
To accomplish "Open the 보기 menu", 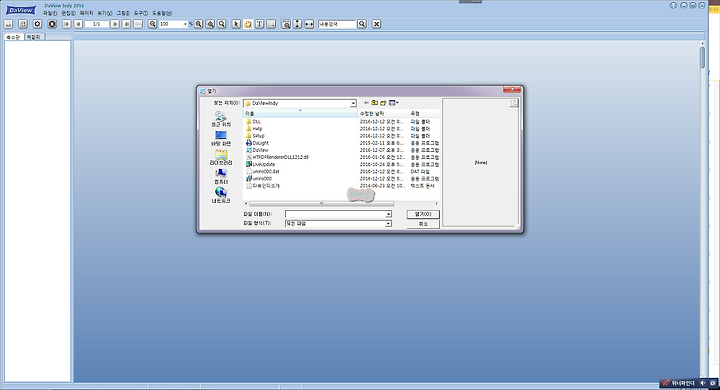I will pyautogui.click(x=105, y=13).
